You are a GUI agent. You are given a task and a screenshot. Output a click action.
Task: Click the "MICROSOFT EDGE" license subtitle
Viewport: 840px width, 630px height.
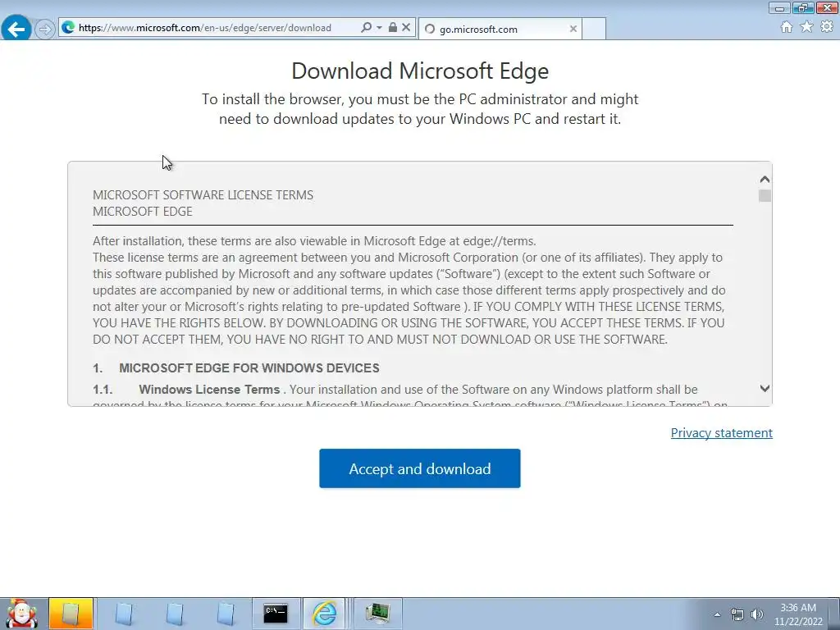click(x=143, y=212)
